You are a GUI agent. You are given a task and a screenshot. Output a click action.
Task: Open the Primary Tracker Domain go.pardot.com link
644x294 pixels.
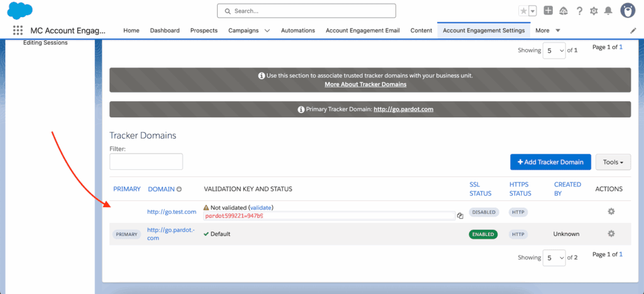pos(403,110)
